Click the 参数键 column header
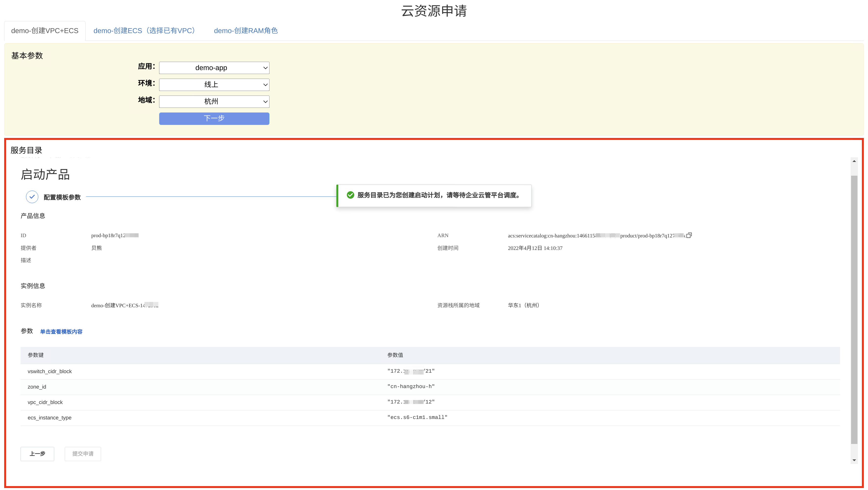This screenshot has width=868, height=490. (36, 355)
